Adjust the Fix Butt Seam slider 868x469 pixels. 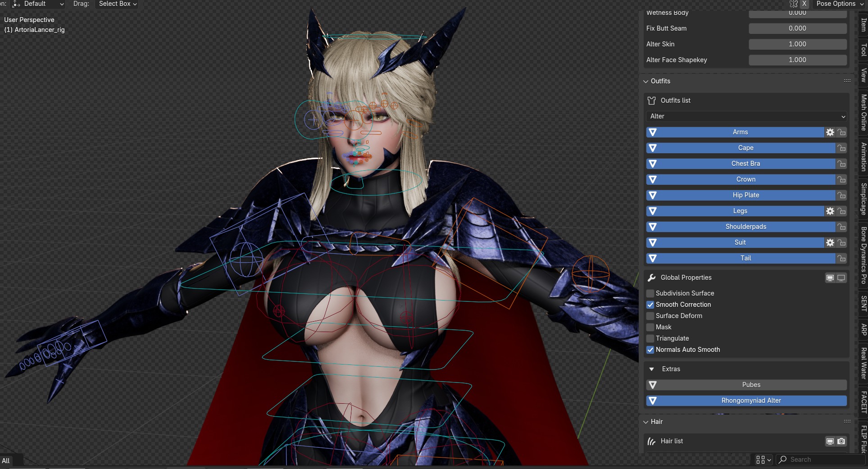798,28
